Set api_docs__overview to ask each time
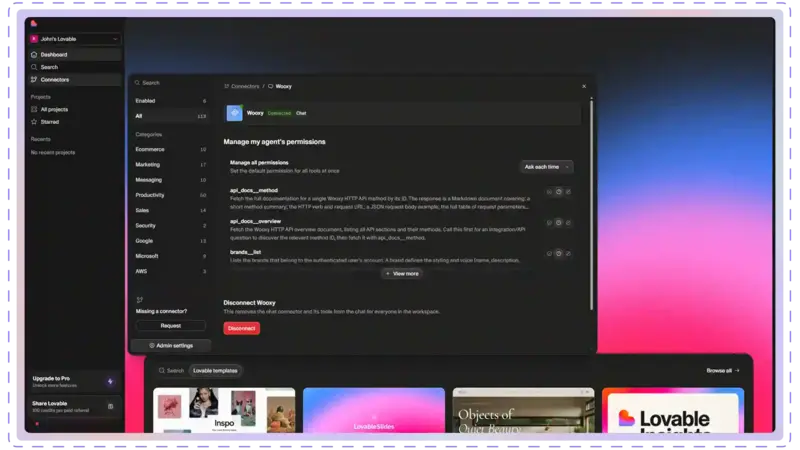This screenshot has height=450, width=800. (559, 223)
